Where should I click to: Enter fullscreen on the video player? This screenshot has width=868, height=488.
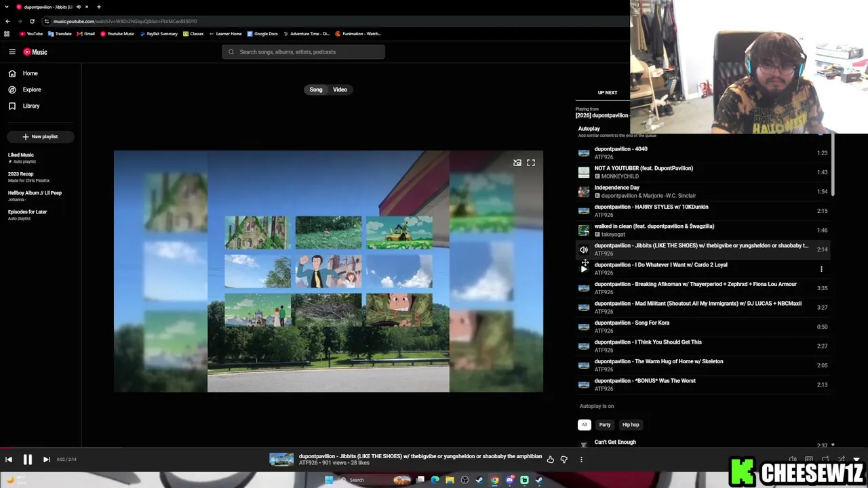531,163
